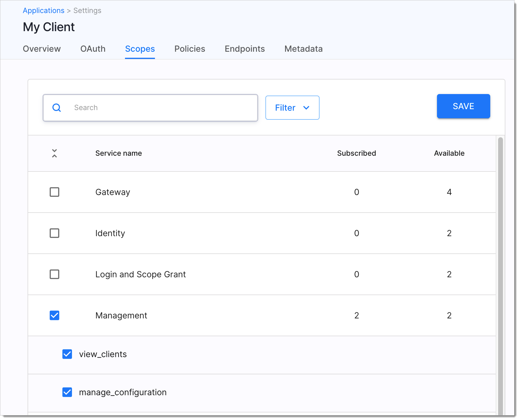519x420 pixels.
Task: Open the Endpoints tab
Action: tap(245, 49)
